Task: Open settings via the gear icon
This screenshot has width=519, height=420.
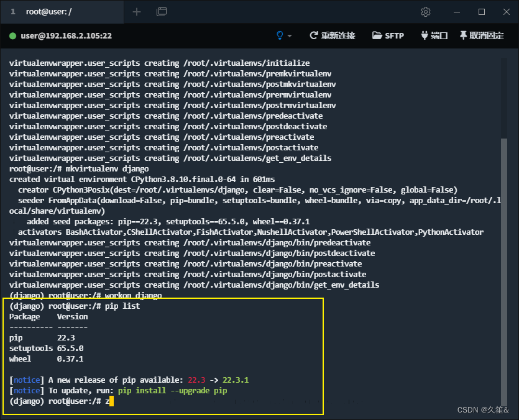Action: coord(426,12)
